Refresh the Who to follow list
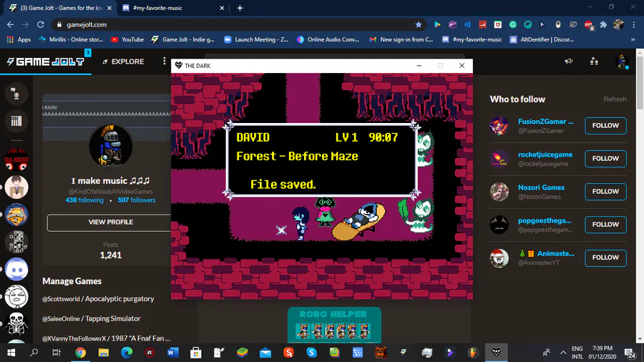Image resolution: width=644 pixels, height=362 pixels. coord(615,99)
